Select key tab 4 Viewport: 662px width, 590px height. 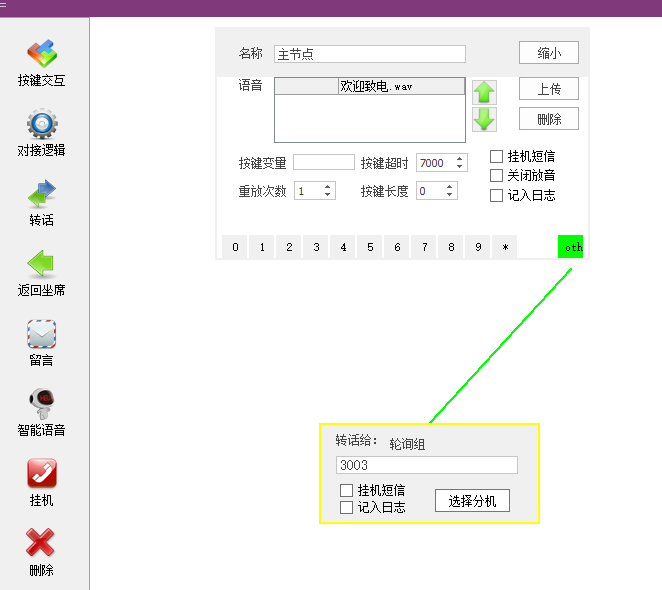tap(343, 247)
